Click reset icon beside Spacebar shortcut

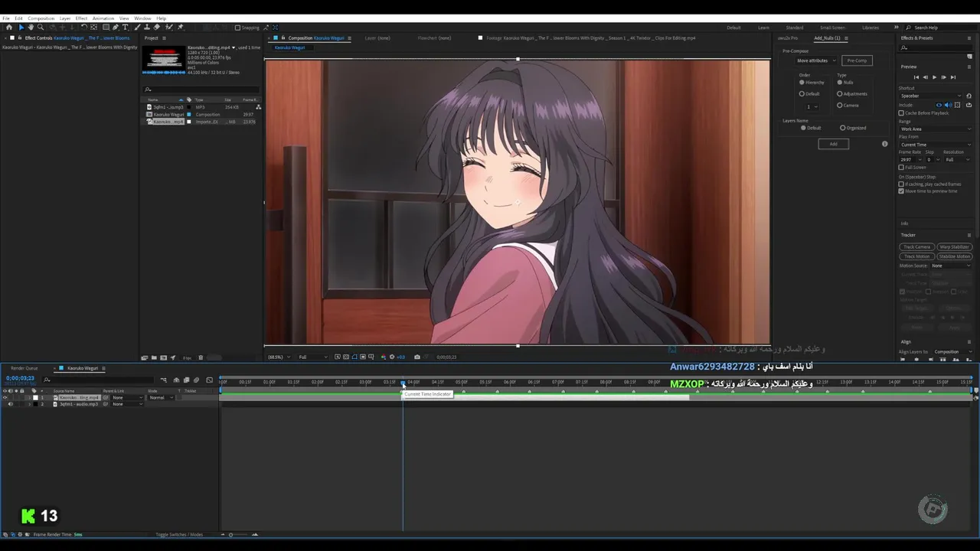969,96
